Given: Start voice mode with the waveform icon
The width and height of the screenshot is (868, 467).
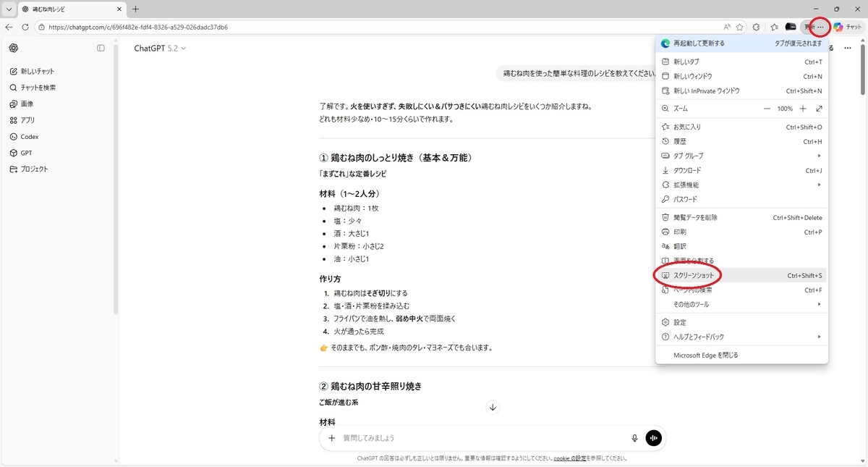Looking at the screenshot, I should 653,438.
